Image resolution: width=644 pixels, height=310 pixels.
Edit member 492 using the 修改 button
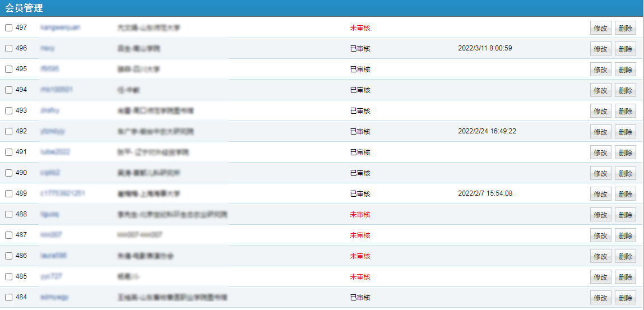point(600,132)
